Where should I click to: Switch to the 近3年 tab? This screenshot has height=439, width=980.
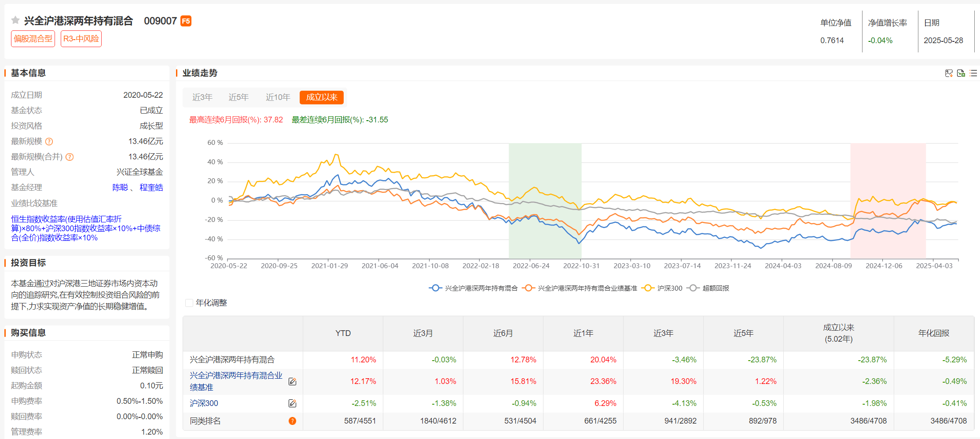coord(202,97)
